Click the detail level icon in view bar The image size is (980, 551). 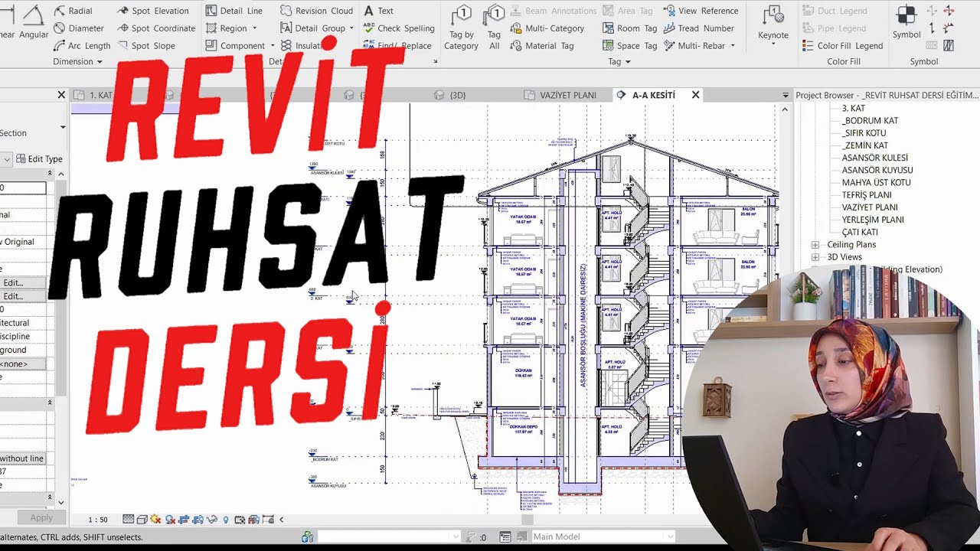pyautogui.click(x=128, y=520)
